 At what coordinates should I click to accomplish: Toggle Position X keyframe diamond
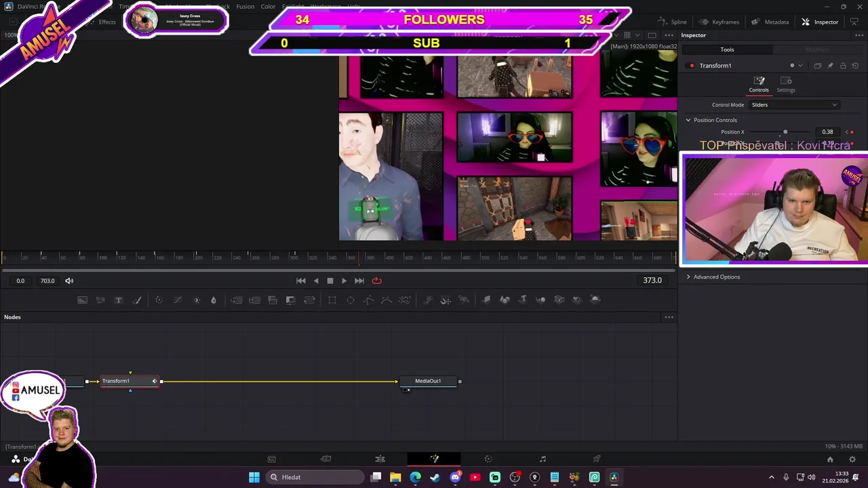(x=852, y=132)
